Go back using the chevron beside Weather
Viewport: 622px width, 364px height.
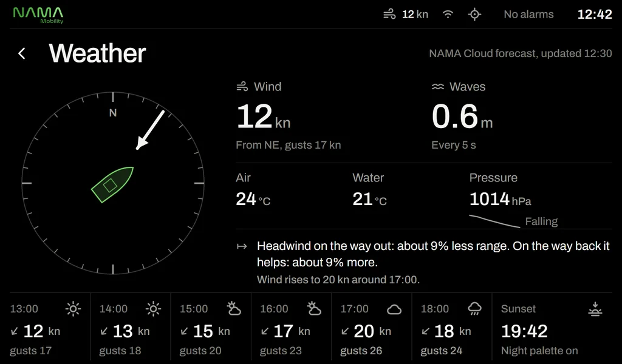22,53
